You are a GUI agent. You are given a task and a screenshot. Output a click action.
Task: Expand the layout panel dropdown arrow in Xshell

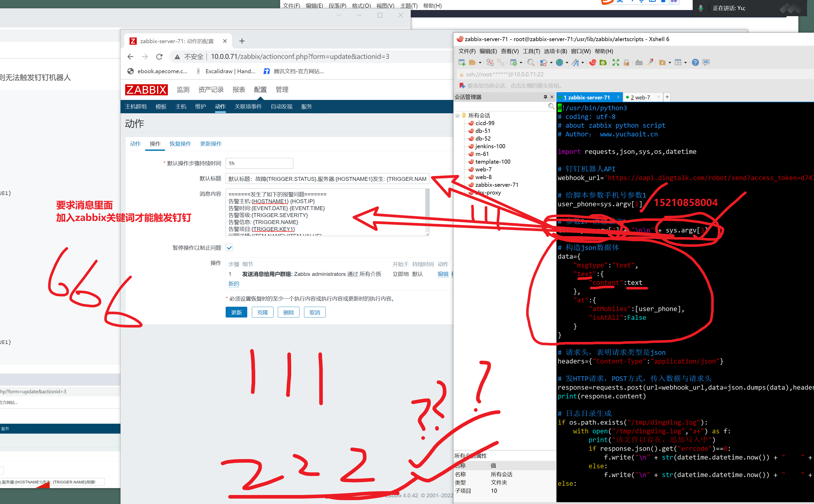coord(685,63)
